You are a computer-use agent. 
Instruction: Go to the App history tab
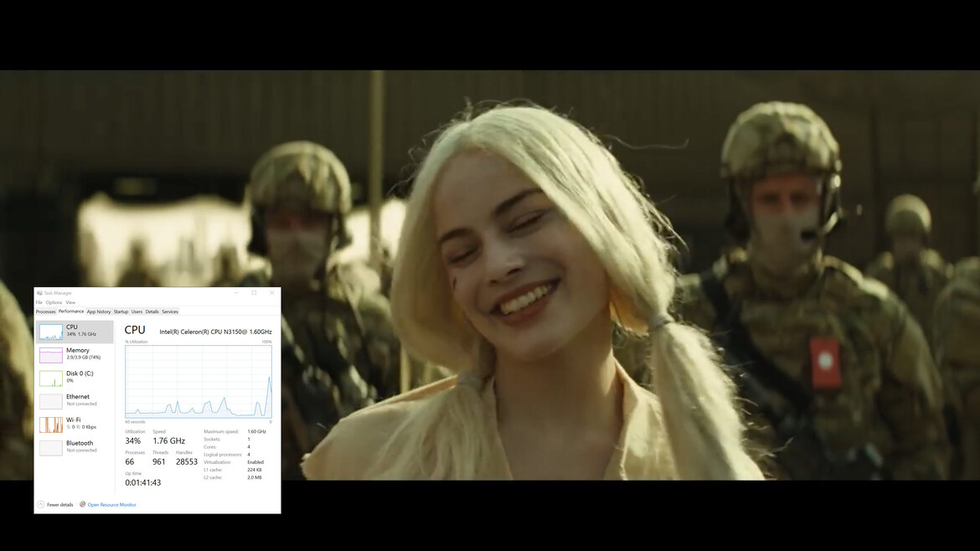coord(99,312)
